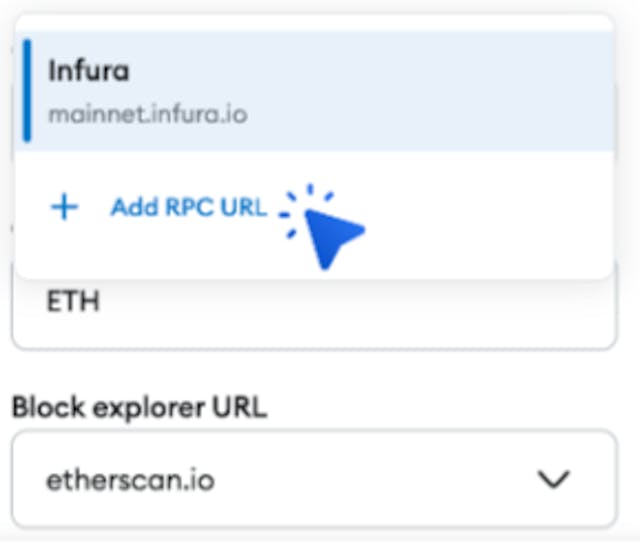Click the highlighted Infura row background

[x=408, y=91]
